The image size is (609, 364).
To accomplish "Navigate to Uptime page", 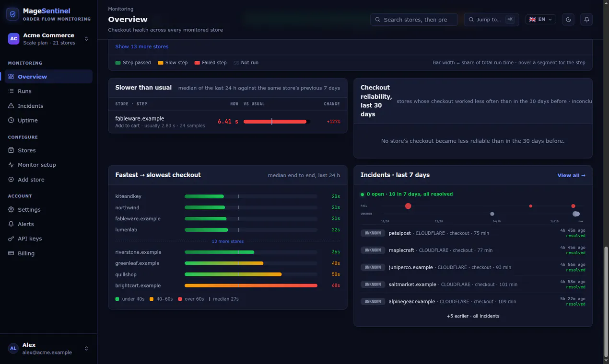I will pos(48,120).
